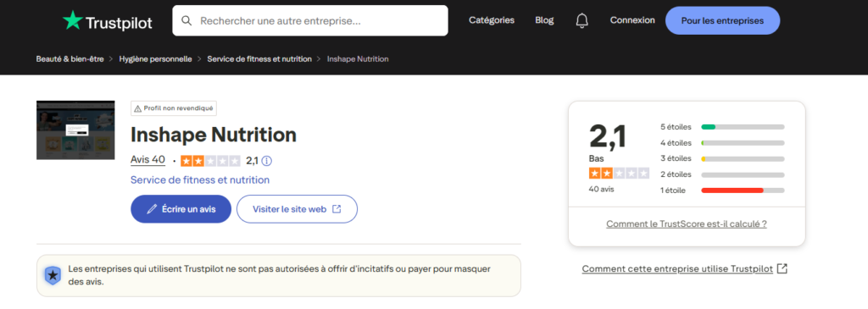Open notifications bell icon

[x=581, y=20]
